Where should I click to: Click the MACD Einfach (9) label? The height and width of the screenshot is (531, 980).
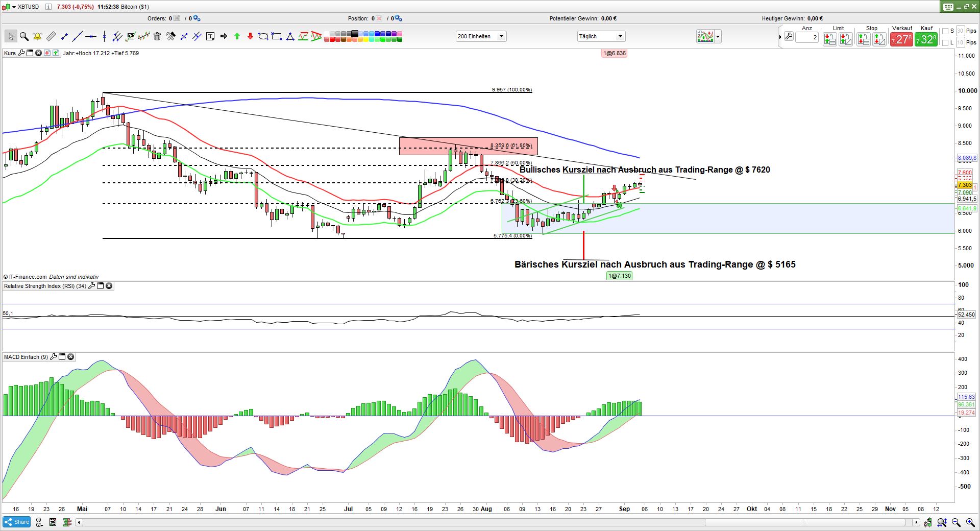26,357
